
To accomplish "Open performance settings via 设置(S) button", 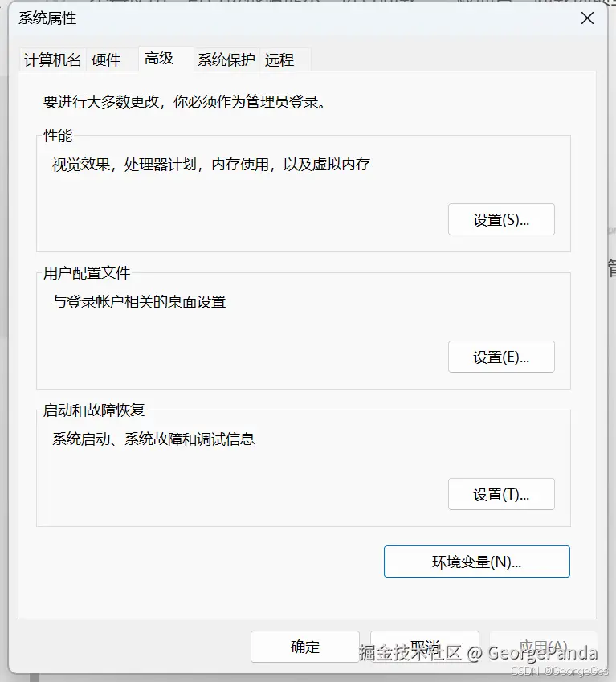I will 501,218.
